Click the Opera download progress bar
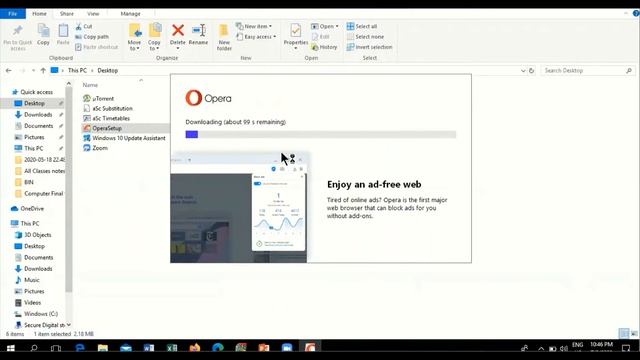This screenshot has width=640, height=360. tap(320, 134)
